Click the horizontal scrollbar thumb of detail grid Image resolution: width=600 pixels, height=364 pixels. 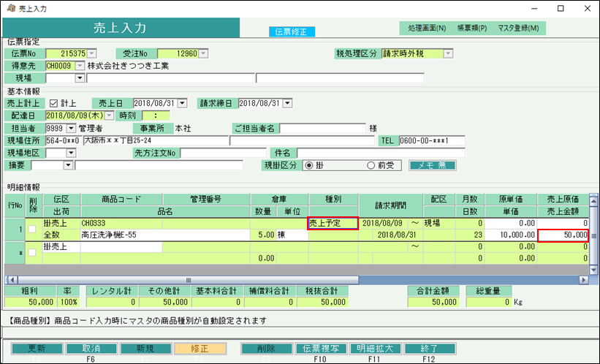tap(189, 280)
